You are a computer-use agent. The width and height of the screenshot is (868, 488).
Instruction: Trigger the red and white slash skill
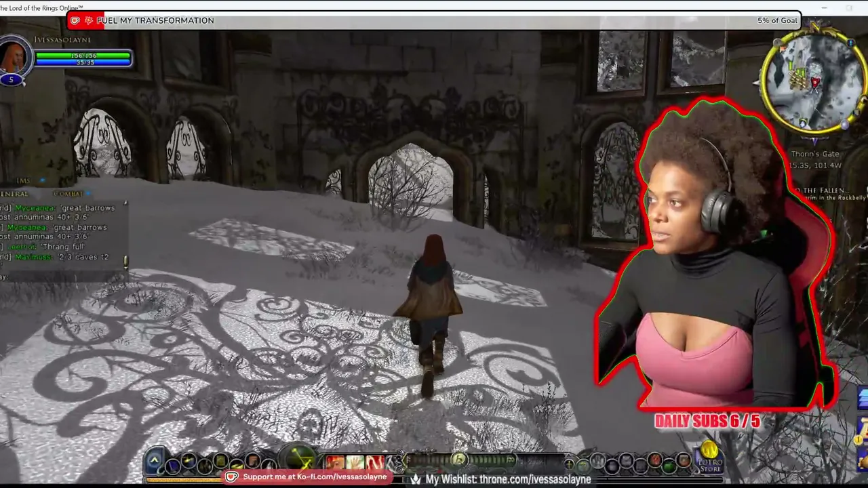click(x=375, y=463)
